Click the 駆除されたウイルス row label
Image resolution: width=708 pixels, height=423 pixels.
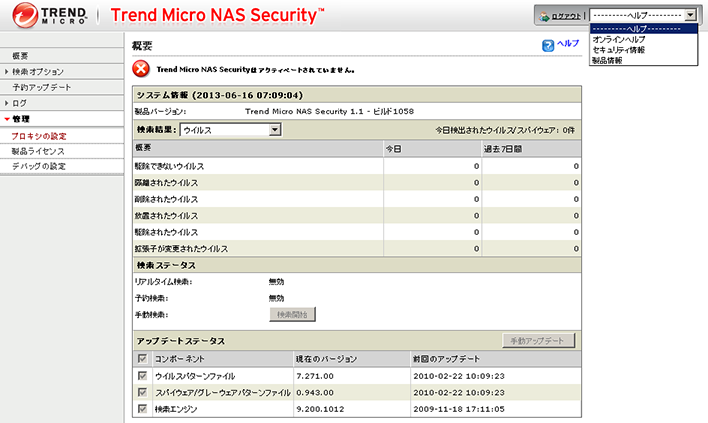point(166,232)
